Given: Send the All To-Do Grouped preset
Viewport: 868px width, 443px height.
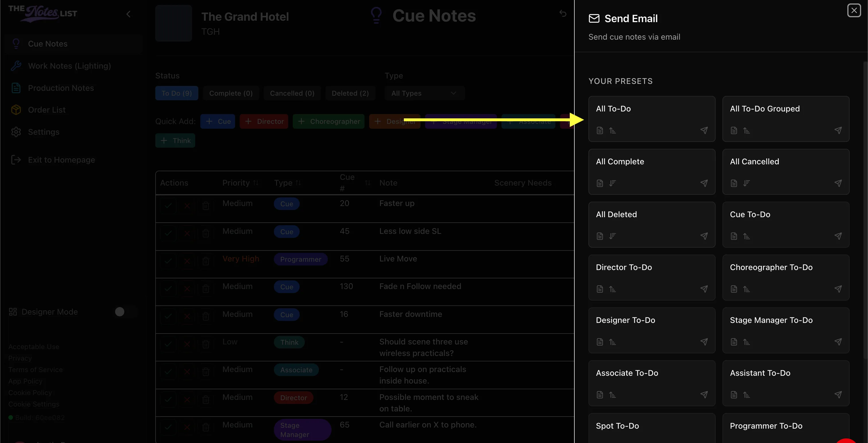Looking at the screenshot, I should [x=838, y=130].
